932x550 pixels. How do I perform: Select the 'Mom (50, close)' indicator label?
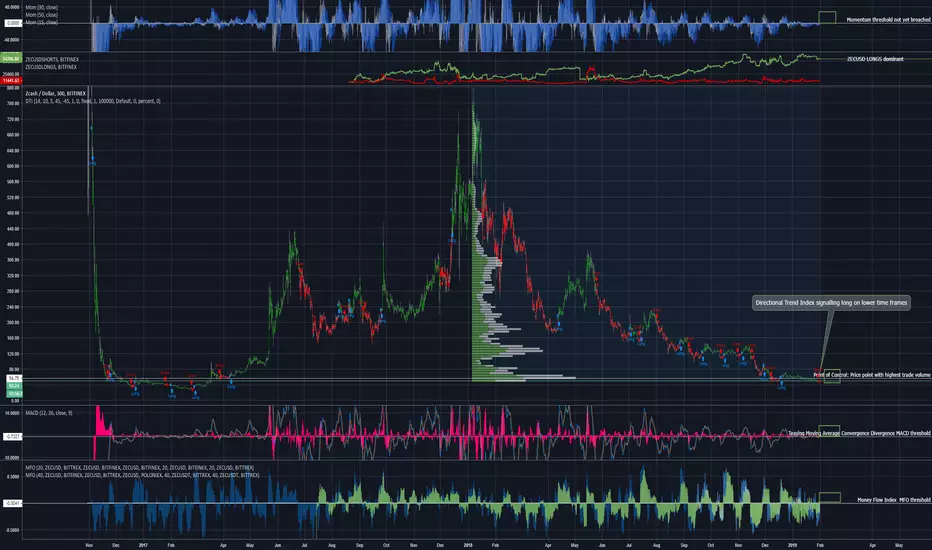42,15
